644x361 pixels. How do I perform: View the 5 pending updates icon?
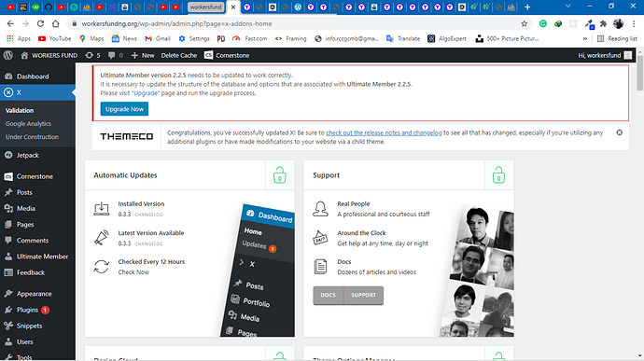(92, 55)
